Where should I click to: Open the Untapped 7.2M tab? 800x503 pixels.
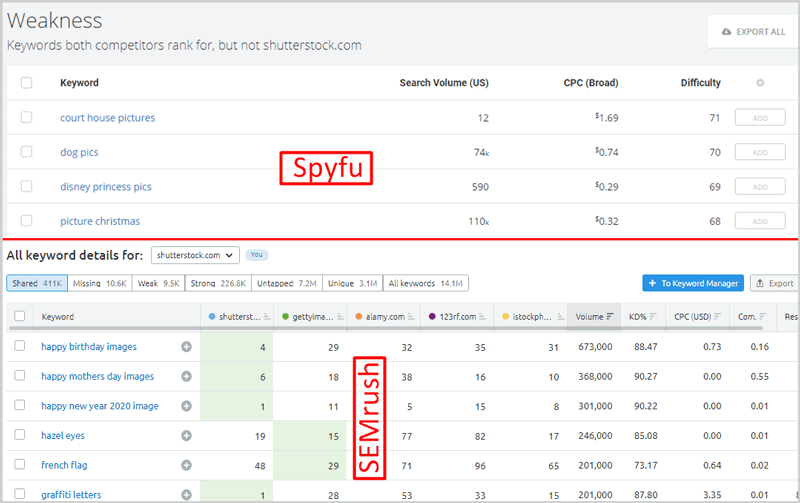click(x=285, y=284)
